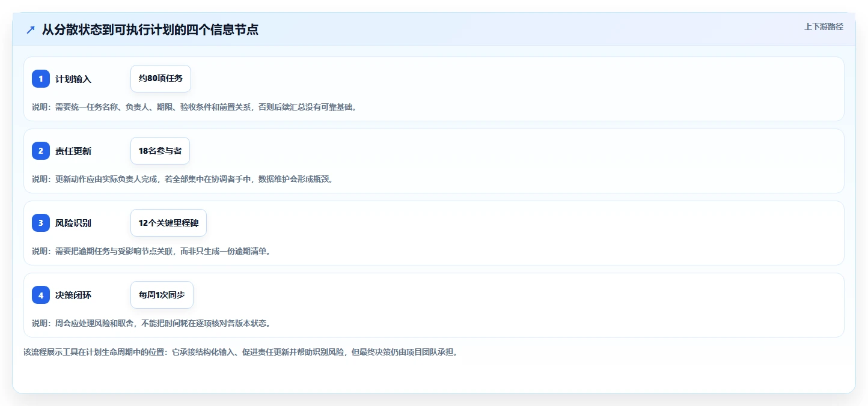Select the 责任更新 step title
868x406 pixels.
point(73,151)
